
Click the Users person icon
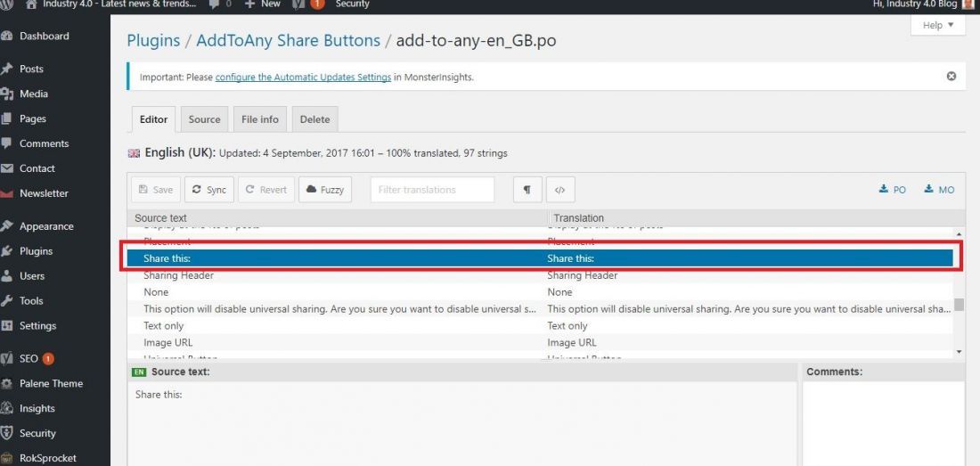click(x=7, y=276)
